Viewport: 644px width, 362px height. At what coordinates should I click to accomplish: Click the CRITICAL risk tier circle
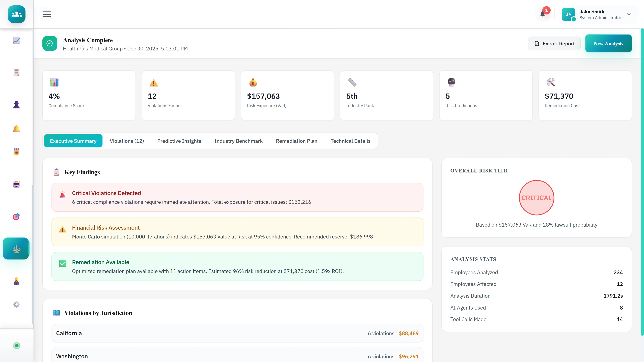[536, 198]
